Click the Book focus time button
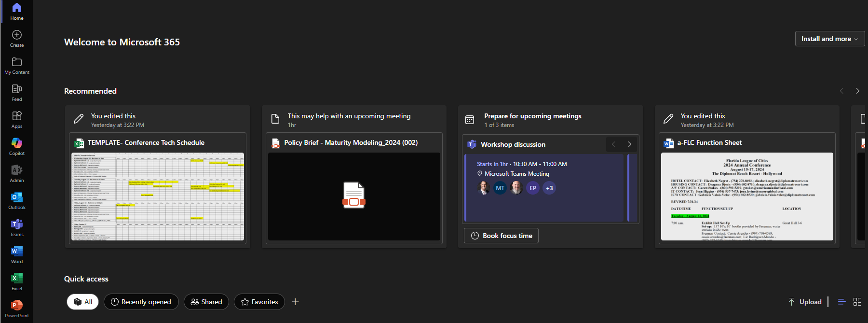This screenshot has height=323, width=868. [501, 236]
